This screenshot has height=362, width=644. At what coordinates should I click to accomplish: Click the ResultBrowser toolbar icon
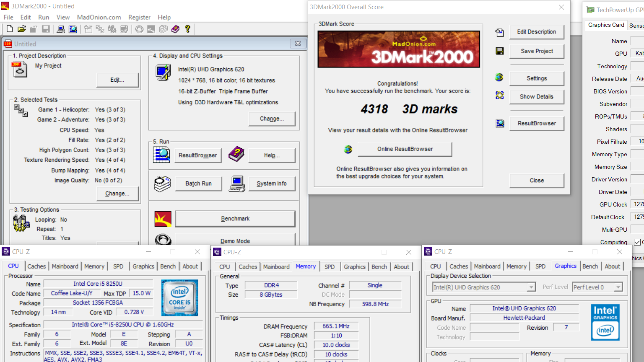(x=73, y=29)
